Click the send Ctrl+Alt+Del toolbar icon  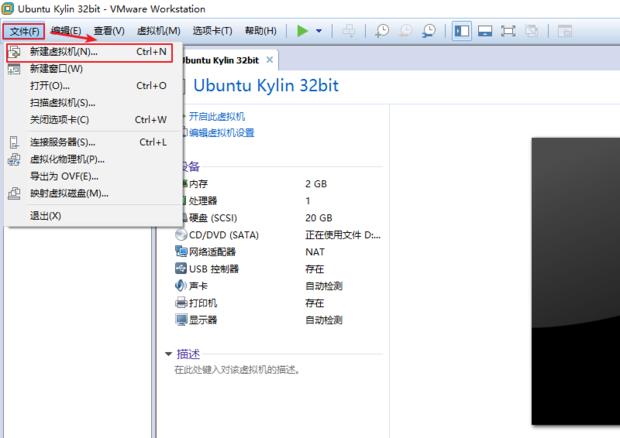click(x=349, y=31)
